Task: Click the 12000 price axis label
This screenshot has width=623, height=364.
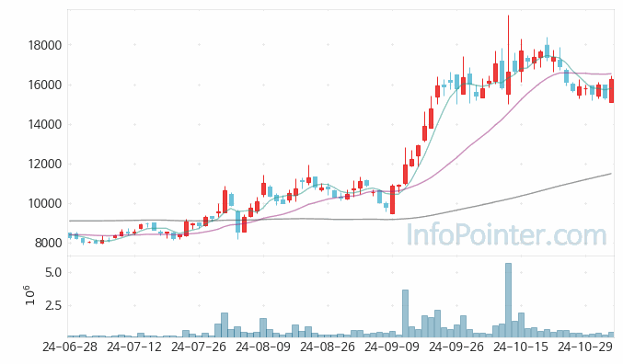Action: coord(45,164)
